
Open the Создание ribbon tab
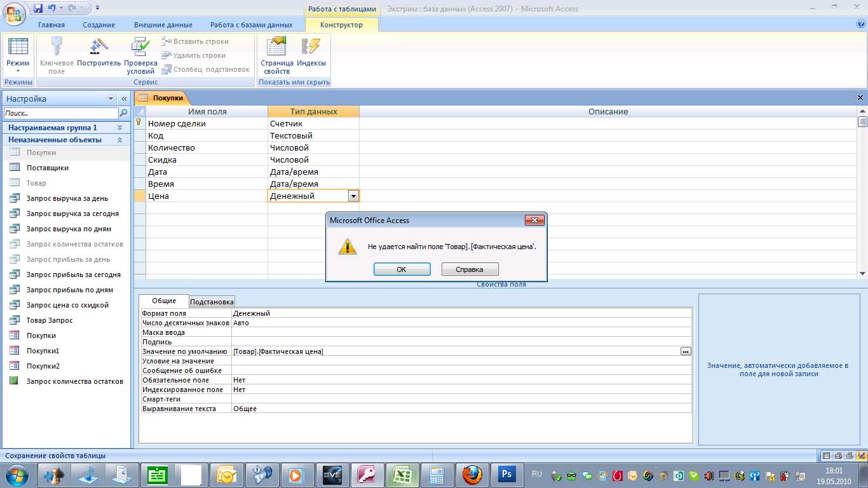tap(98, 25)
